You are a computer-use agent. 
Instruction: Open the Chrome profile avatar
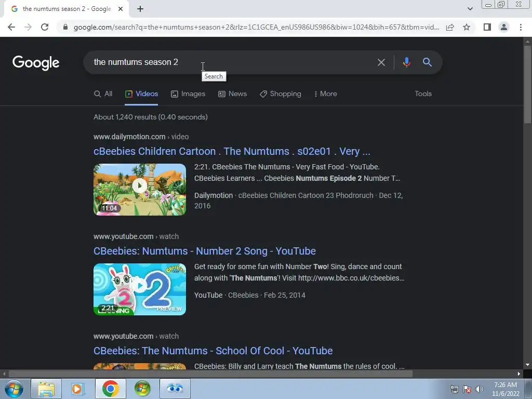point(504,27)
